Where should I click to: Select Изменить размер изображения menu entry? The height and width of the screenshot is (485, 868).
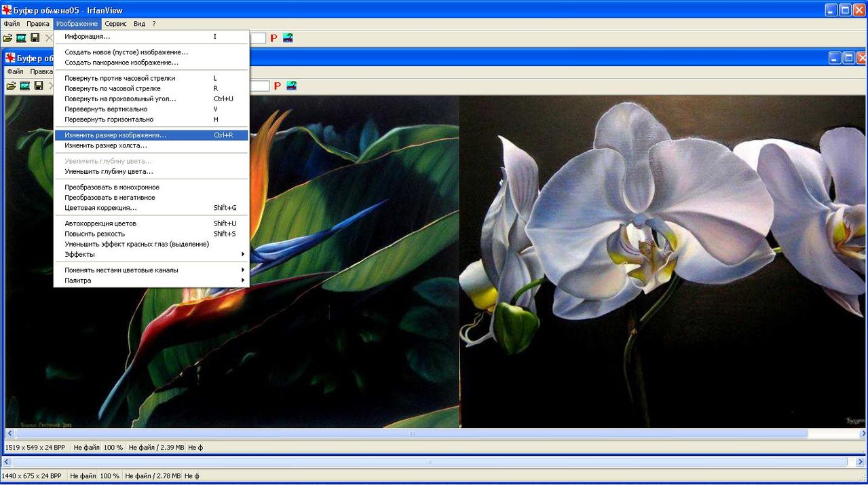[115, 135]
